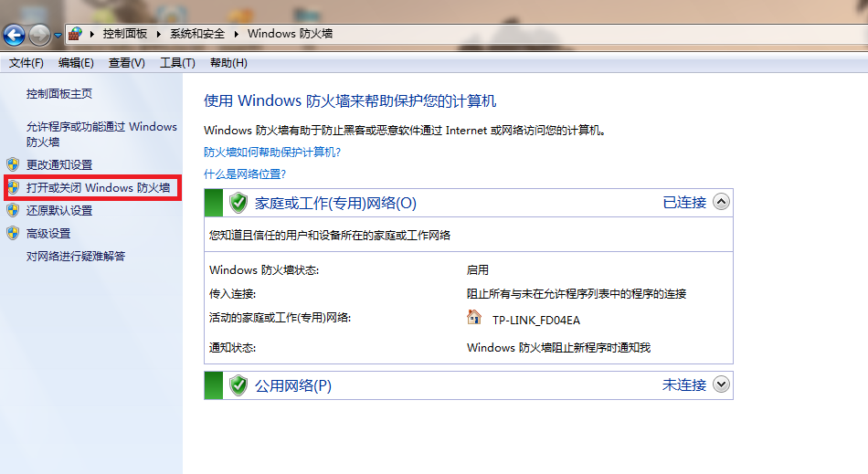Screen dimensions: 868x474
Task: Open 允许程序或功能通过 Windows 防火墙
Action: pyautogui.click(x=101, y=134)
